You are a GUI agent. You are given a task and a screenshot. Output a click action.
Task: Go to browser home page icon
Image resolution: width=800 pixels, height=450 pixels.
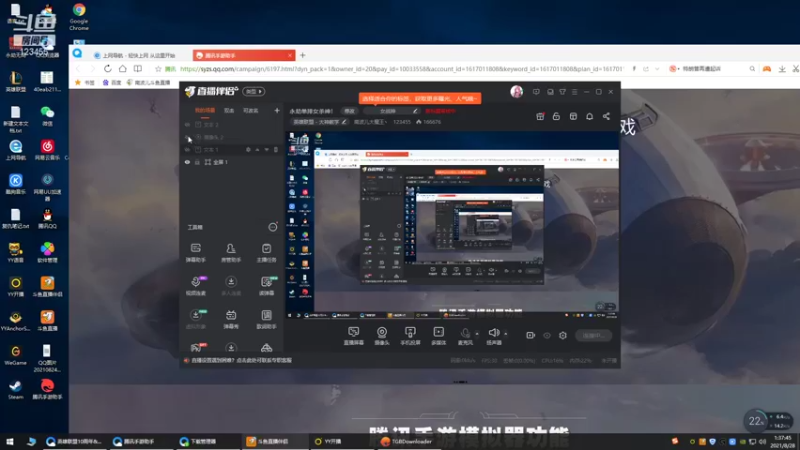(122, 68)
